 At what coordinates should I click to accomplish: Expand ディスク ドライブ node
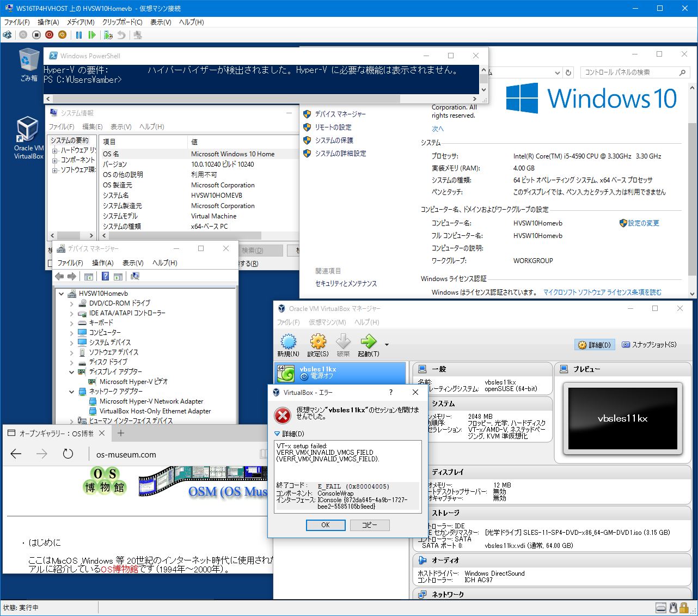[71, 362]
